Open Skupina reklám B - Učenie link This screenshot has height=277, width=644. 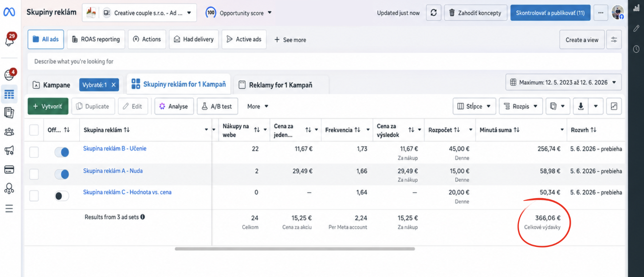coord(115,149)
